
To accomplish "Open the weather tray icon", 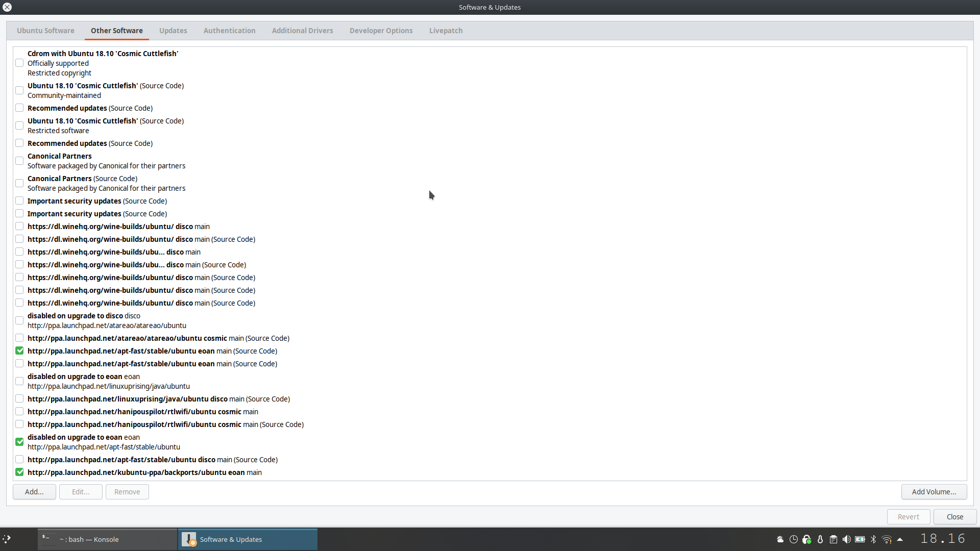I will 780,539.
